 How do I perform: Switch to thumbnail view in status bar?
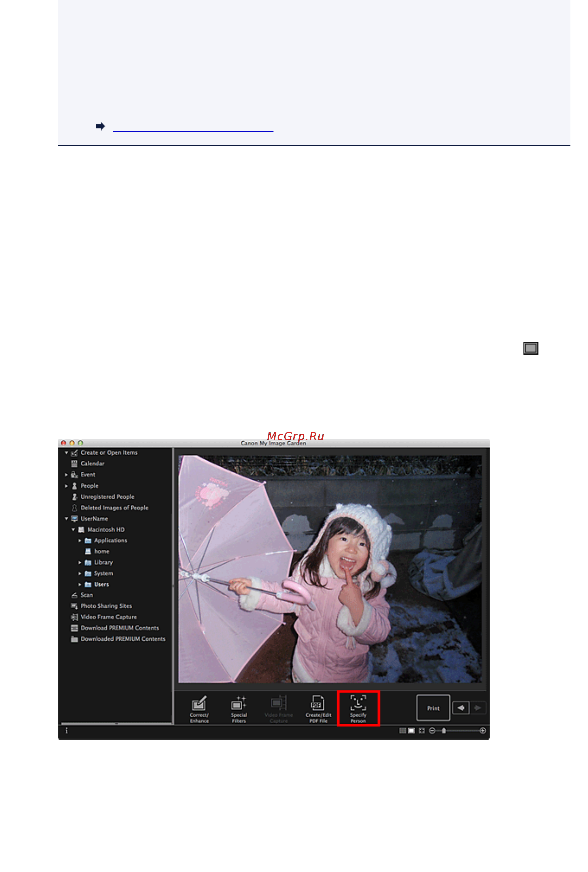click(403, 731)
